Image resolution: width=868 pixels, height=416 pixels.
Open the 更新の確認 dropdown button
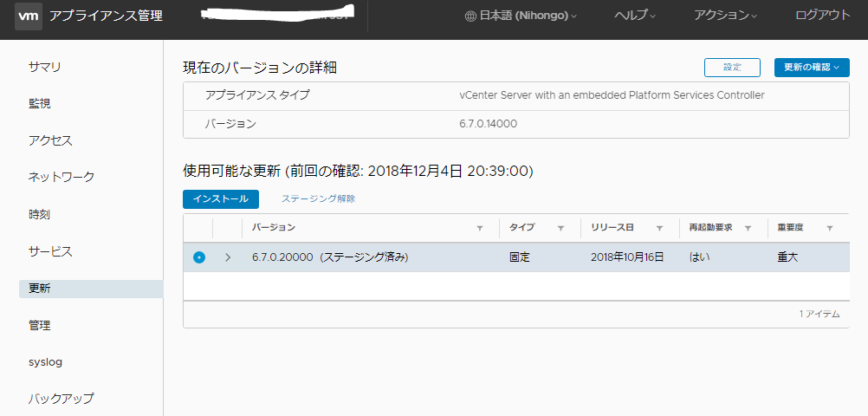[812, 67]
